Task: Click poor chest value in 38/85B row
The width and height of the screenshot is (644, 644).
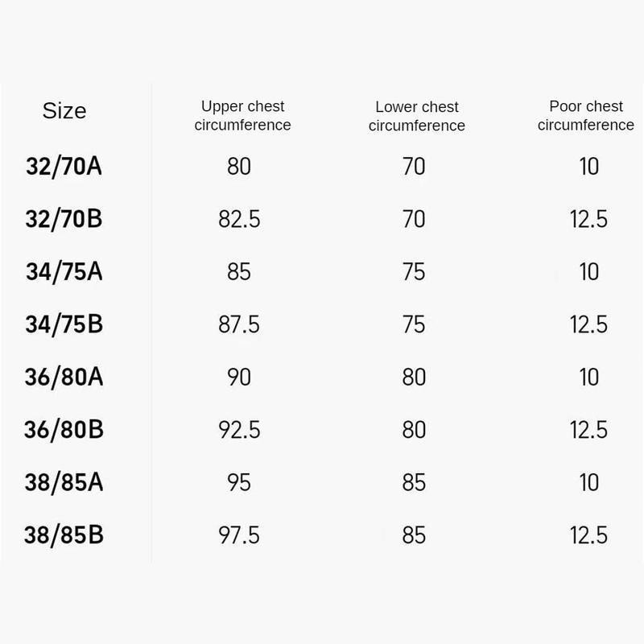Action: 588,535
